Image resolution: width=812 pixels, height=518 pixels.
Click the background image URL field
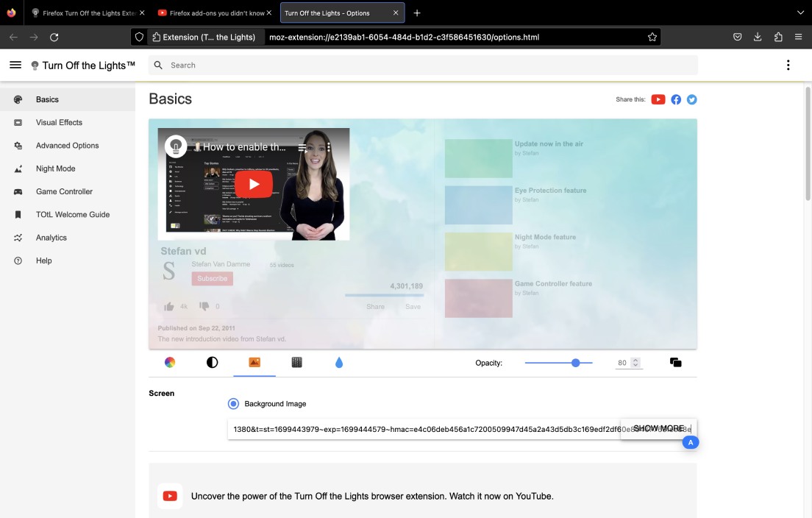coord(462,430)
